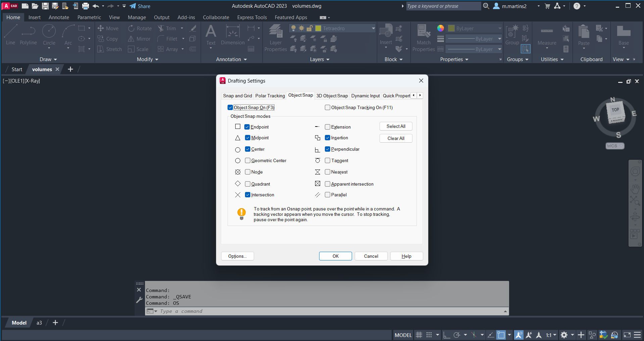Click the Plot printer icon
Viewport: 644px width, 341px height.
tap(86, 6)
